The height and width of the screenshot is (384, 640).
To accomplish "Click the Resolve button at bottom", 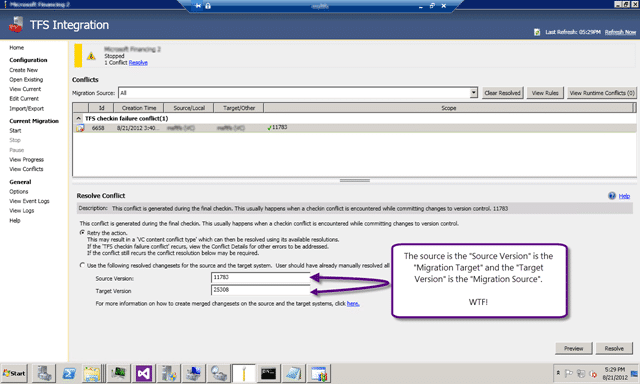I will click(614, 348).
